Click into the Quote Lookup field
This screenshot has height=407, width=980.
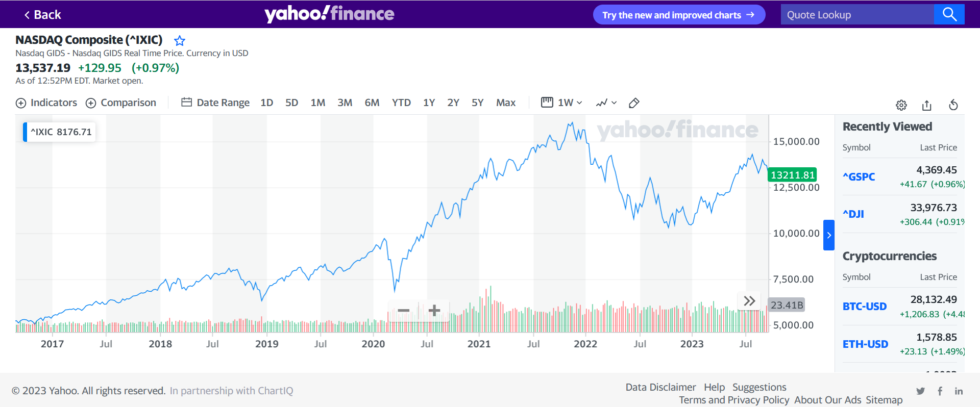(857, 15)
